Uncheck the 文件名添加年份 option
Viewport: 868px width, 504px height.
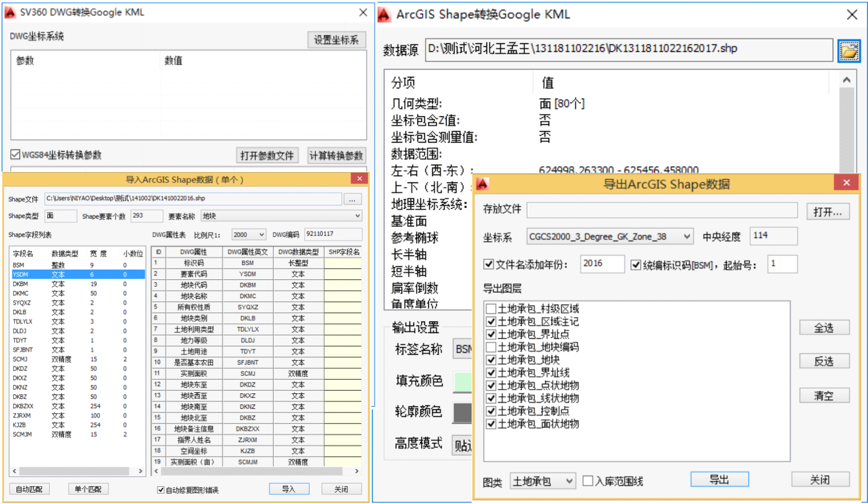click(x=488, y=264)
